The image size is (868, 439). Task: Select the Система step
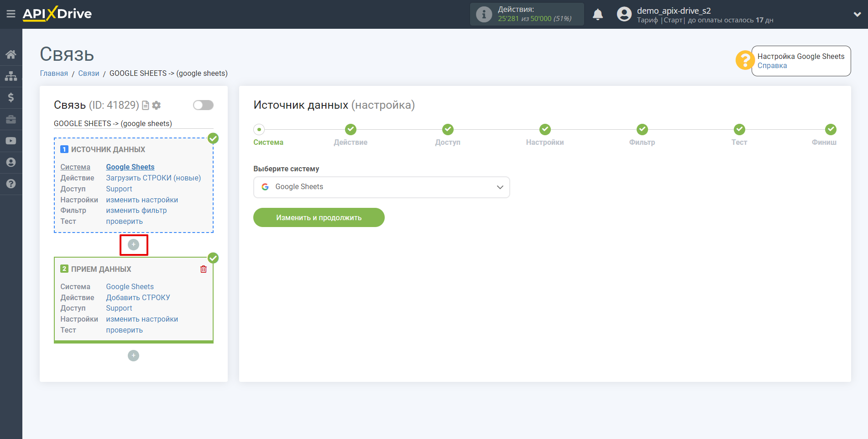point(259,130)
